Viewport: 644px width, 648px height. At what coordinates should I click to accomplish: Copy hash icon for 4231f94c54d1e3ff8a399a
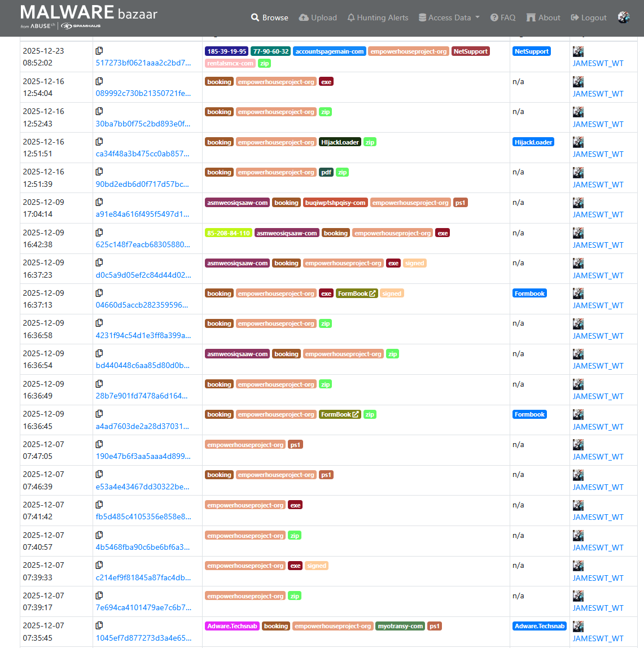click(x=99, y=323)
